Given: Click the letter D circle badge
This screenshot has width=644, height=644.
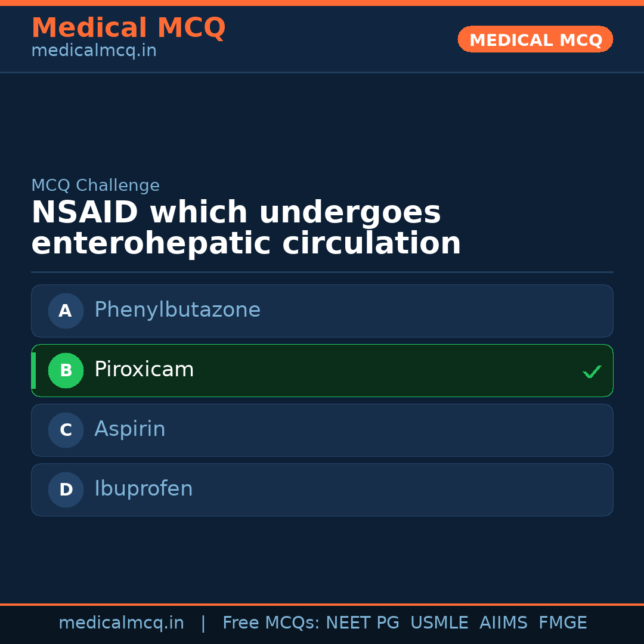Looking at the screenshot, I should click(x=66, y=490).
